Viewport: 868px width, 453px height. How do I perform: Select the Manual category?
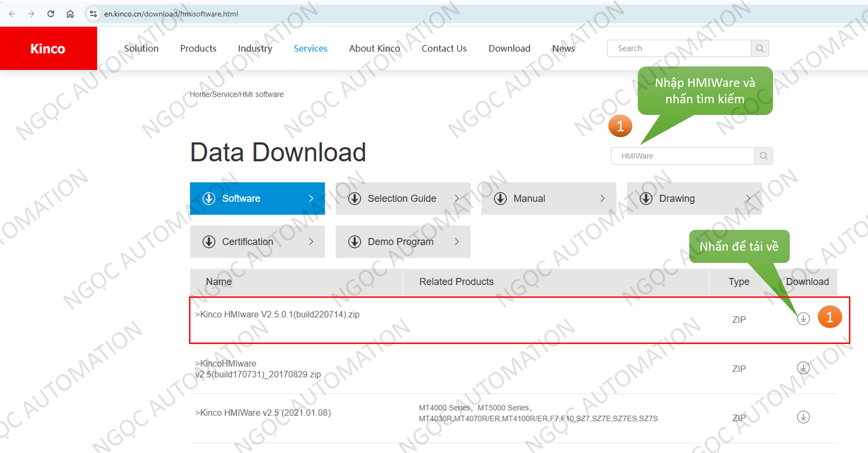tap(549, 198)
